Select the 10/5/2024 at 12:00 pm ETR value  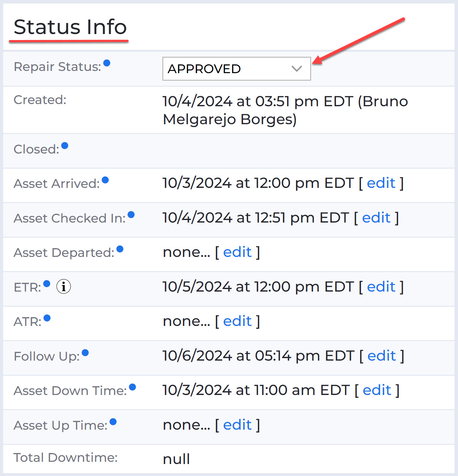coord(258,287)
